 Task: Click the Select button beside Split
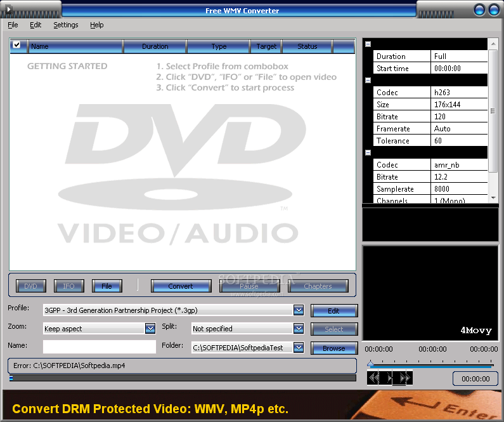(x=333, y=329)
